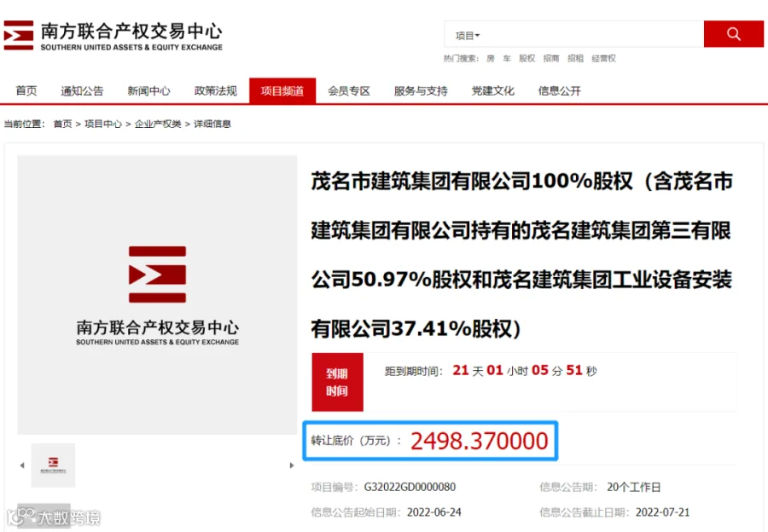The width and height of the screenshot is (768, 532).
Task: Click the large project preview image
Action: click(157, 295)
